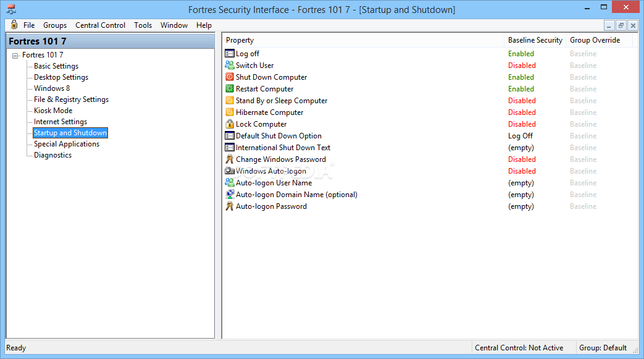Click Baseline override for Log off row
The height and width of the screenshot is (359, 644).
(x=583, y=54)
